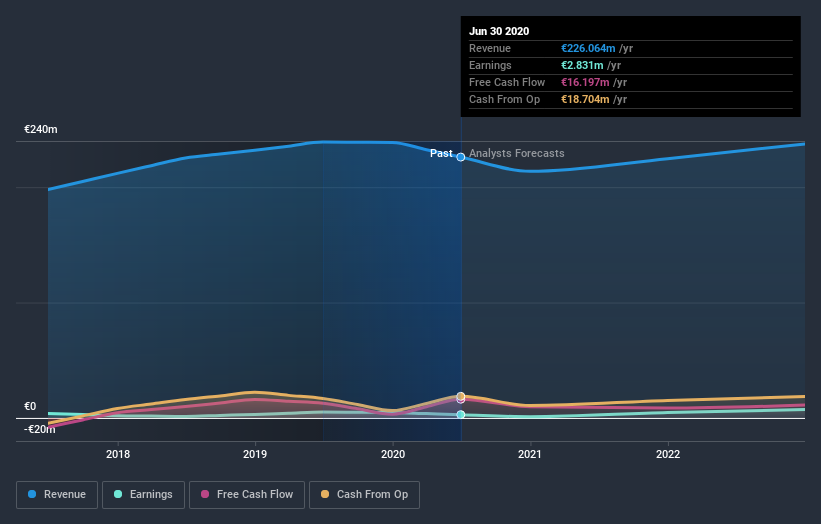Click the €16.197m free cash flow value

585,82
